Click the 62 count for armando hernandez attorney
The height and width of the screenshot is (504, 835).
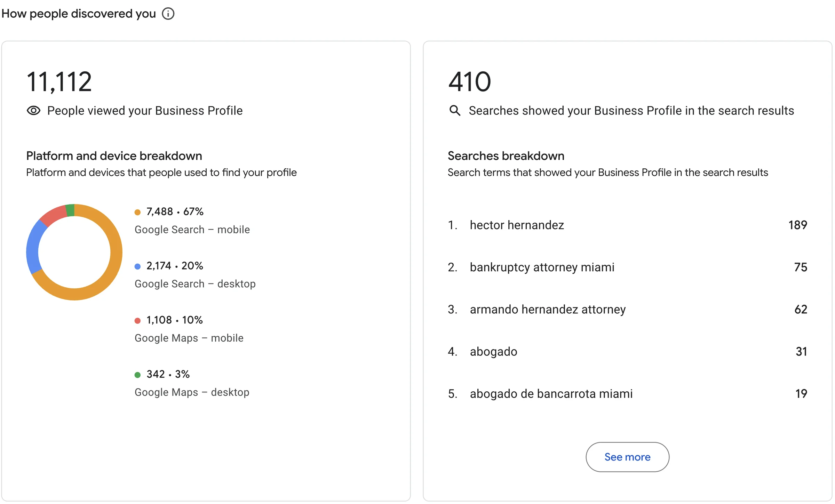801,309
